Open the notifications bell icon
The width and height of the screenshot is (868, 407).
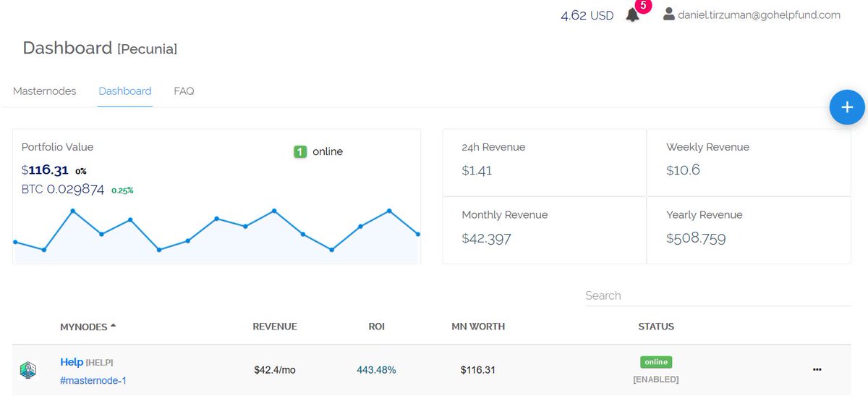632,15
